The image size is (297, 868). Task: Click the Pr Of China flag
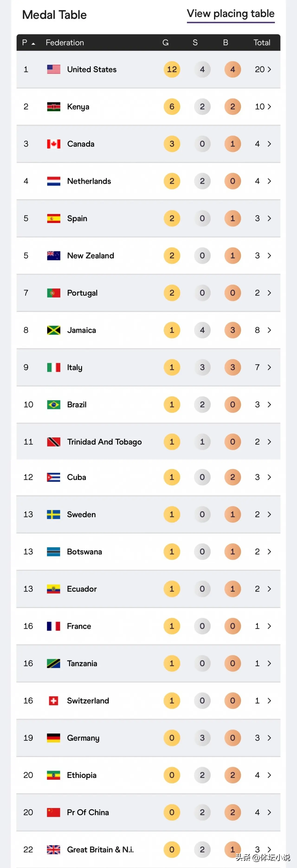(54, 812)
